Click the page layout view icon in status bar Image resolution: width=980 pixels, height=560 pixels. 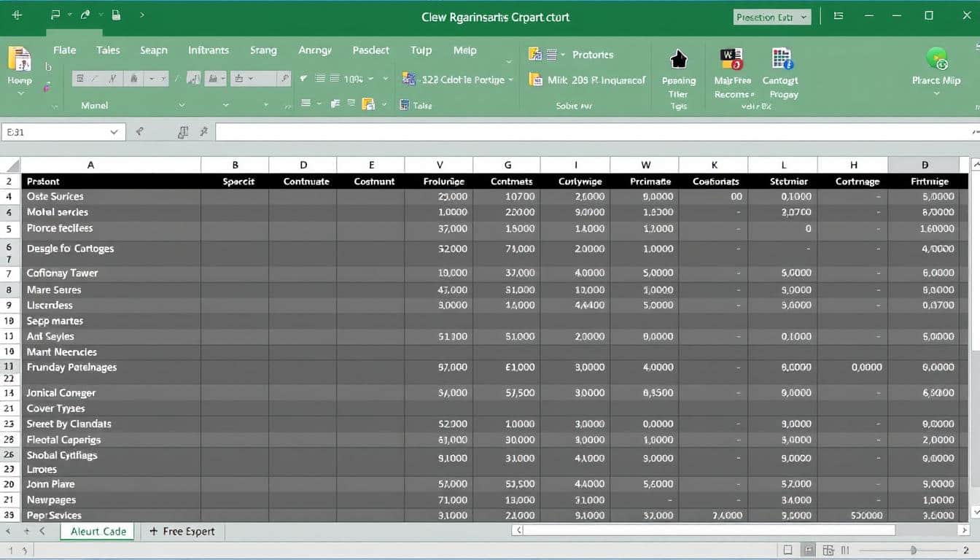pyautogui.click(x=809, y=550)
